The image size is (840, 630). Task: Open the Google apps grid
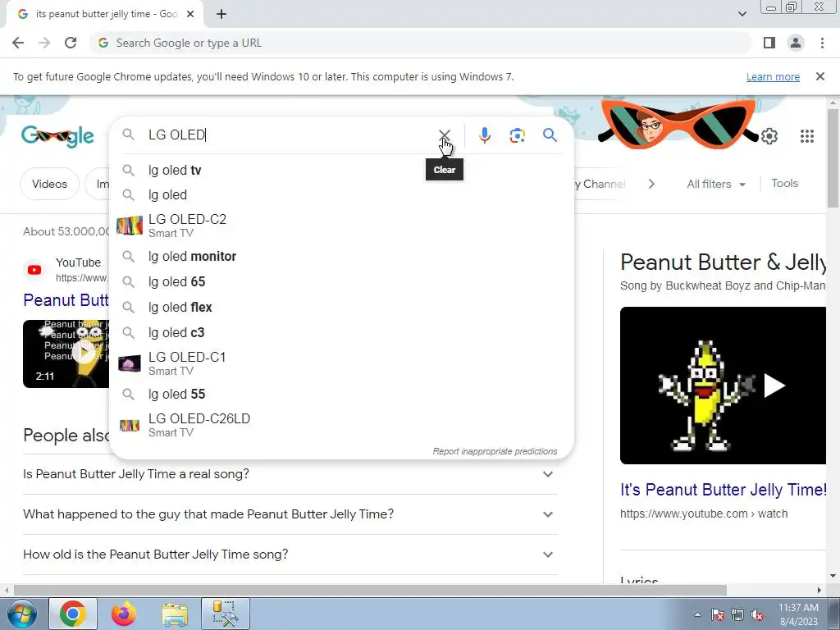807,136
